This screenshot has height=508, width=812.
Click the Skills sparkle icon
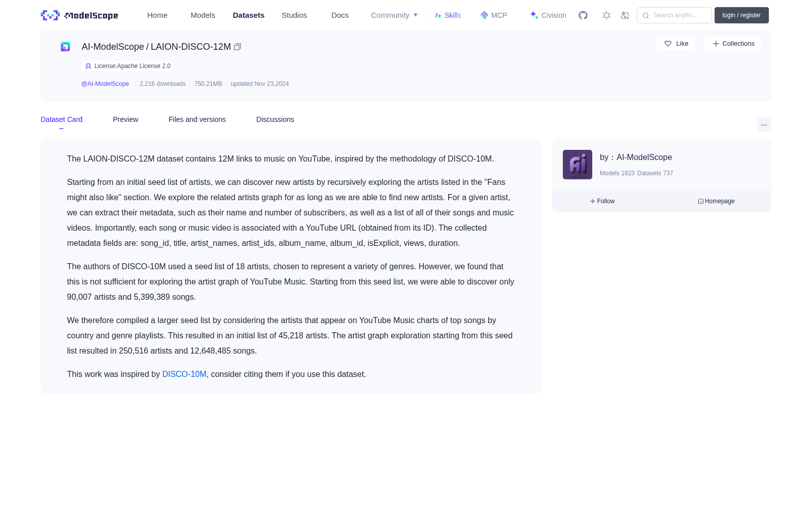[438, 15]
